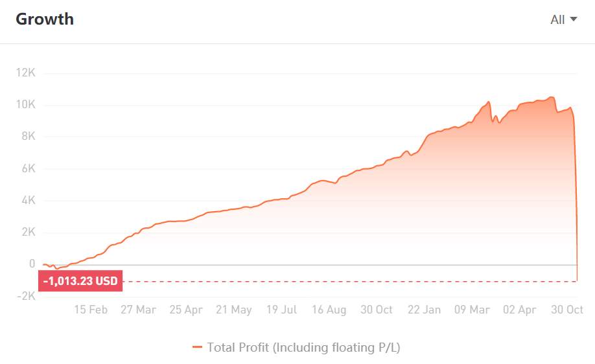This screenshot has width=595, height=364.
Task: Select the 02 Apr date label
Action: (x=519, y=310)
